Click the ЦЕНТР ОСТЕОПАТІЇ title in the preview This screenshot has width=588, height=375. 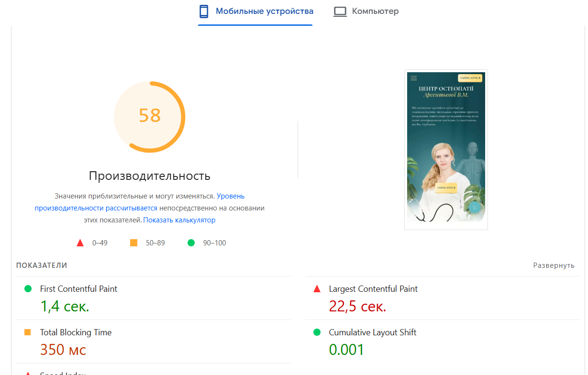tap(446, 88)
